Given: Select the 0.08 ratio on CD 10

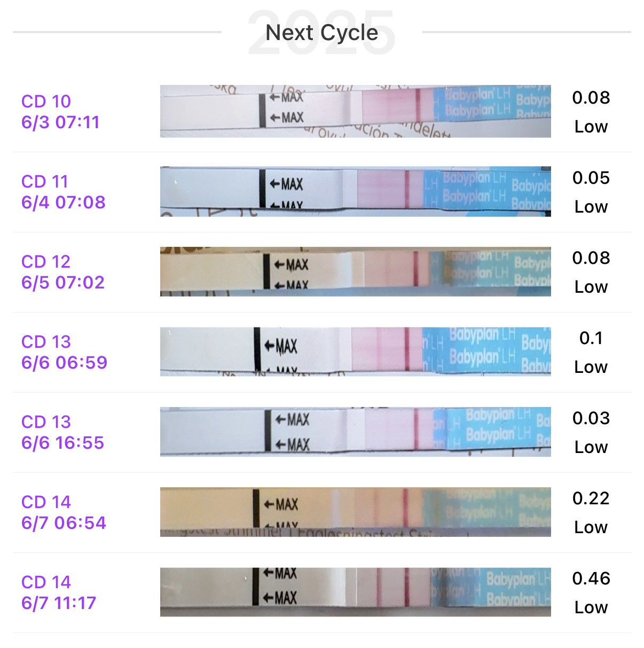Looking at the screenshot, I should click(591, 98).
